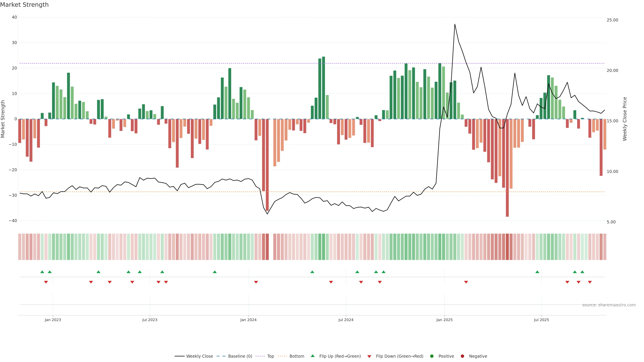Click the flip-up marker just before Jul 2025
Screen dimensions: 644x362
[537, 272]
